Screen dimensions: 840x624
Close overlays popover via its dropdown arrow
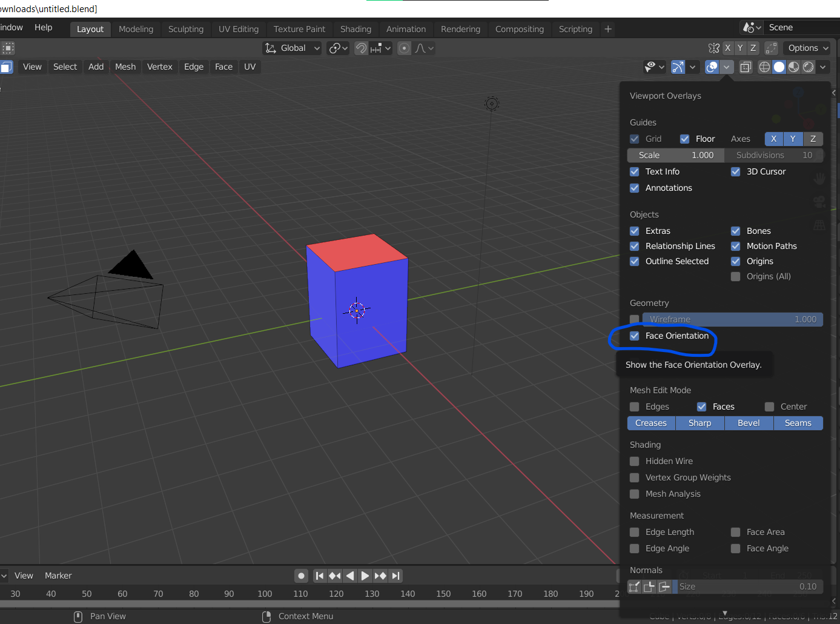click(x=727, y=67)
